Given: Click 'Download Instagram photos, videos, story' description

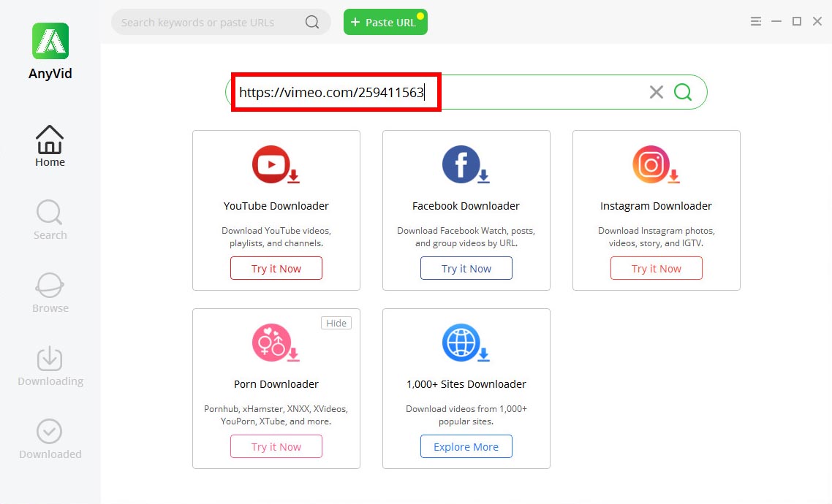Looking at the screenshot, I should tap(657, 237).
